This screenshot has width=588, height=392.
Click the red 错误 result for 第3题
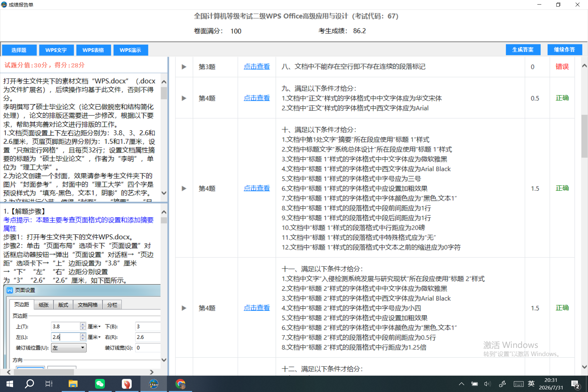point(562,67)
